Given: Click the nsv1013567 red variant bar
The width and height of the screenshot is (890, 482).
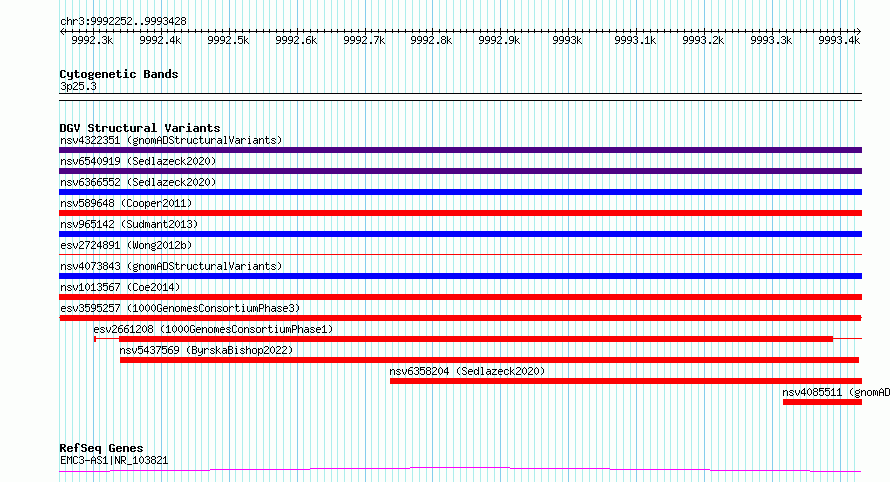Looking at the screenshot, I should [x=460, y=297].
